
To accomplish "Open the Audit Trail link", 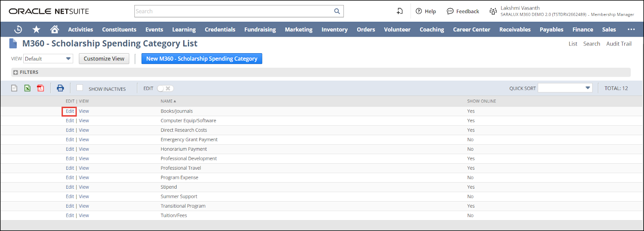I will click(x=619, y=44).
